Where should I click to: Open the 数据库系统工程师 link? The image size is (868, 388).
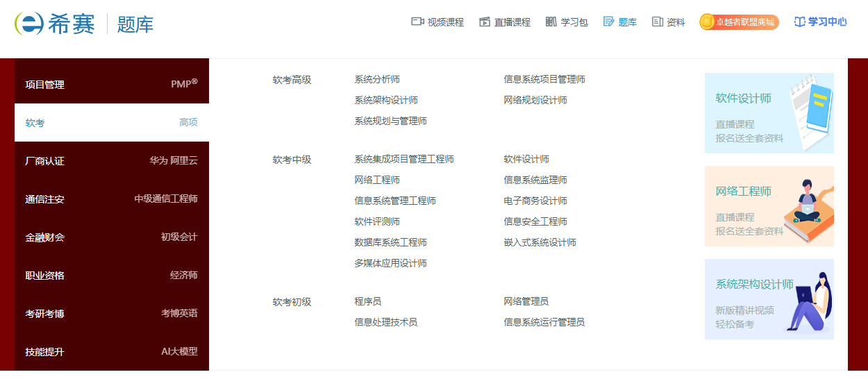(390, 243)
